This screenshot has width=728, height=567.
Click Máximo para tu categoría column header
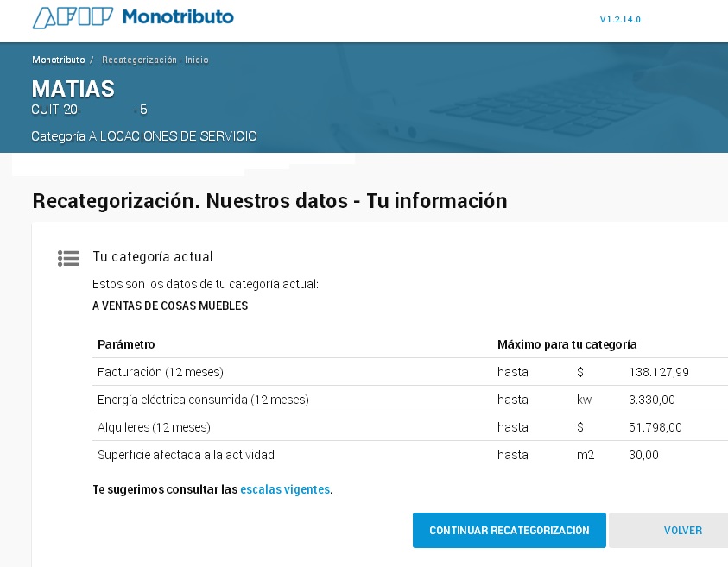coord(567,344)
